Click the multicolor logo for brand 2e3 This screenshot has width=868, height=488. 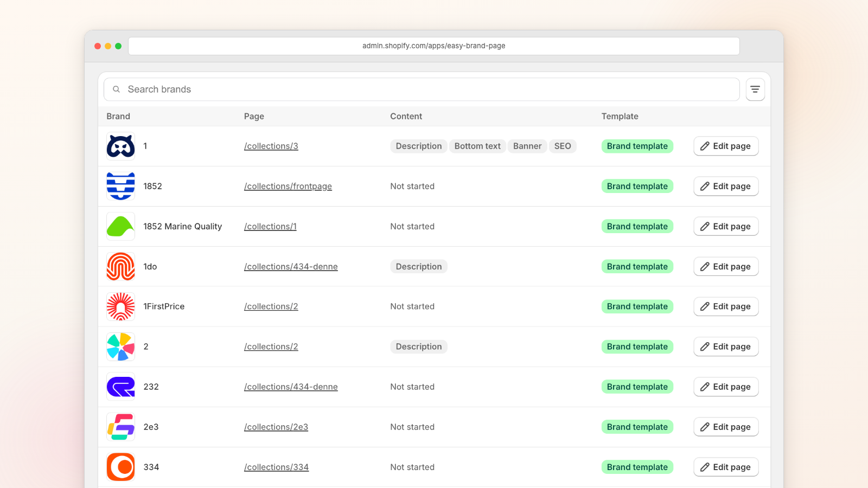(120, 427)
